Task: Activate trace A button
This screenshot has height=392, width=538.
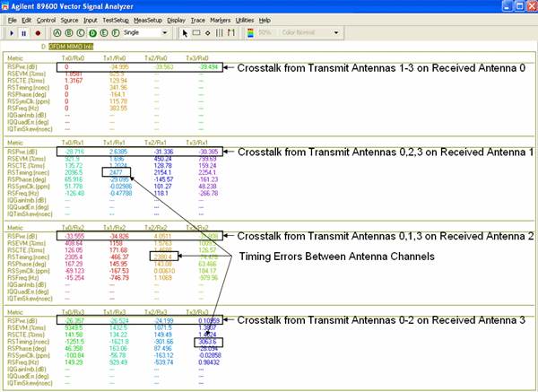Action: 56,32
